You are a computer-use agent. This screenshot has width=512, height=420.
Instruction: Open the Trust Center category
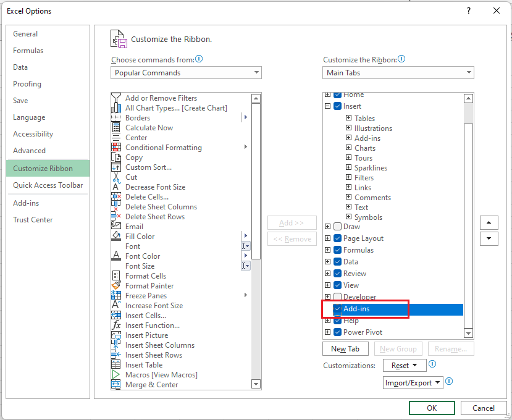pos(48,219)
